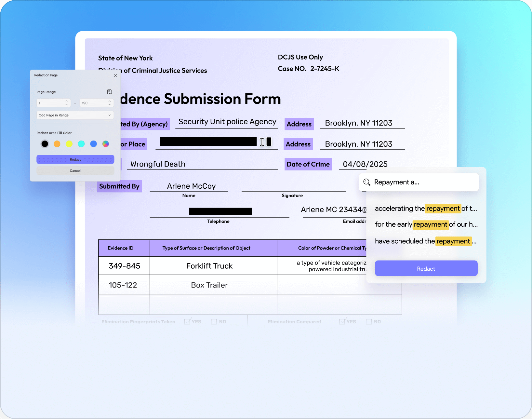Click the "DCJS Use Only" text
This screenshot has width=532, height=419.
tap(300, 57)
